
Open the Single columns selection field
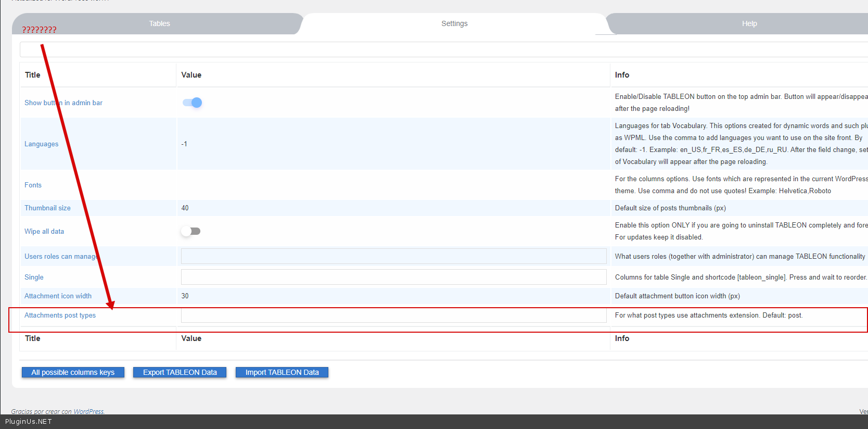[x=393, y=277]
